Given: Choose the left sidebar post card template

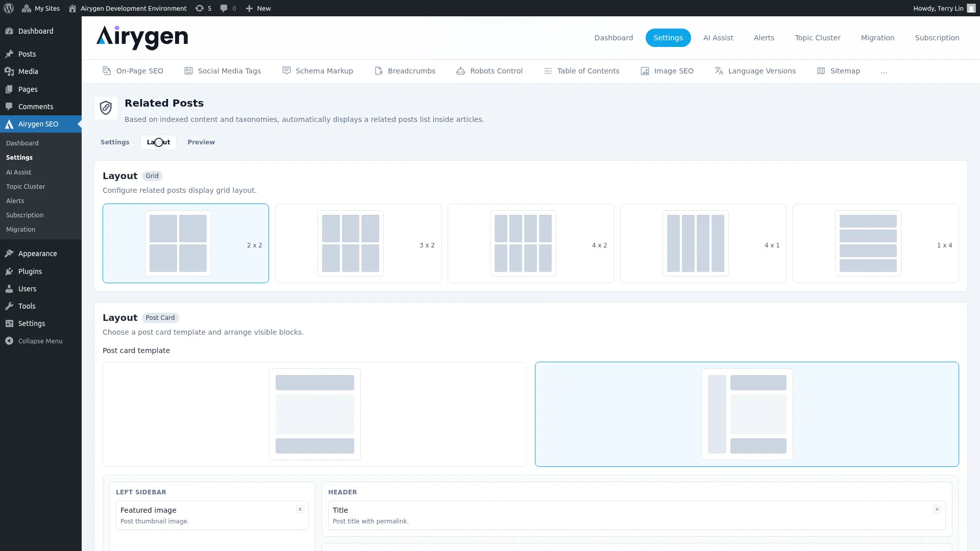Looking at the screenshot, I should [747, 414].
